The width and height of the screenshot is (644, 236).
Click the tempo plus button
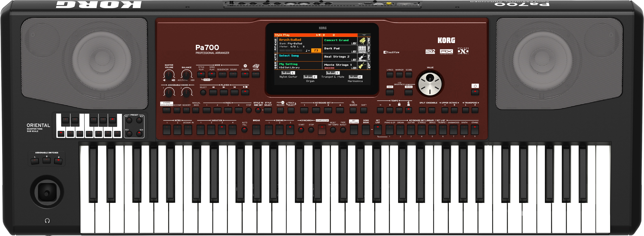click(x=390, y=110)
